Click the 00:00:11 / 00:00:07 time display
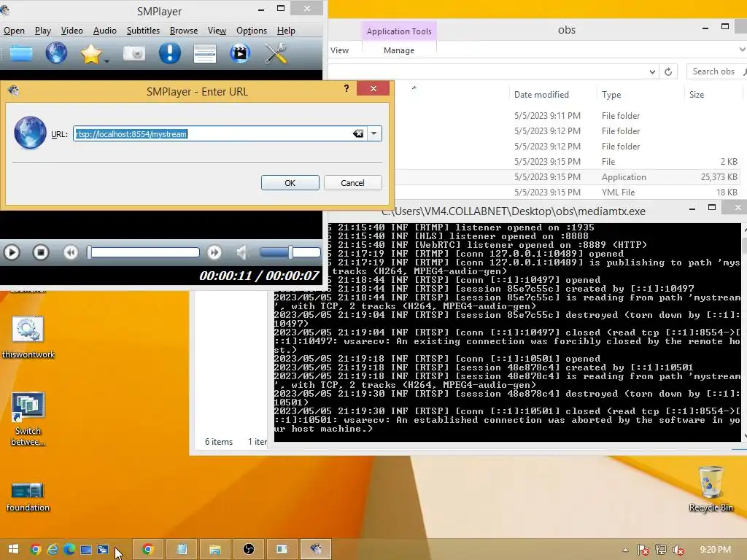Image resolution: width=747 pixels, height=560 pixels. [x=259, y=275]
